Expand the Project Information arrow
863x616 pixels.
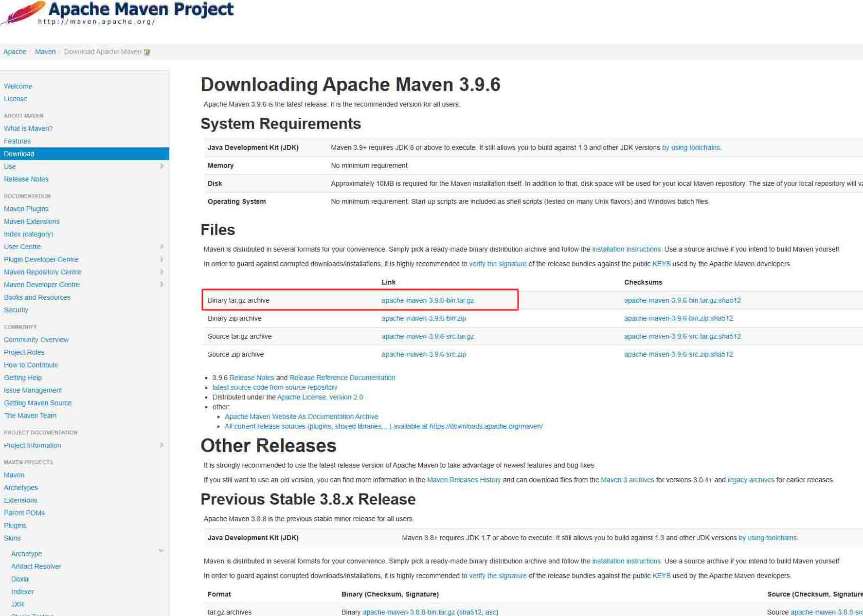(x=162, y=445)
